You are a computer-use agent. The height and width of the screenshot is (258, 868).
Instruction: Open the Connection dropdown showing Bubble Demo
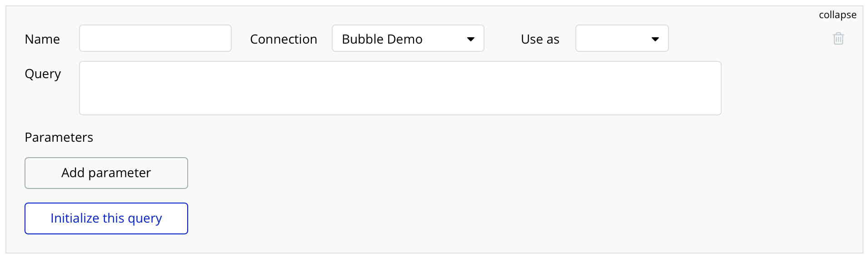(x=408, y=39)
